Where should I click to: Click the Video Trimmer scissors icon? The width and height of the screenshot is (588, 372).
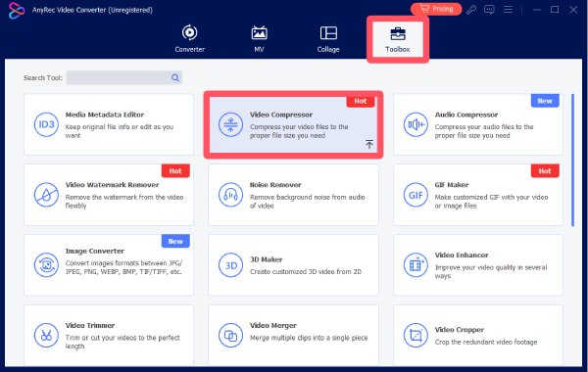(x=46, y=335)
